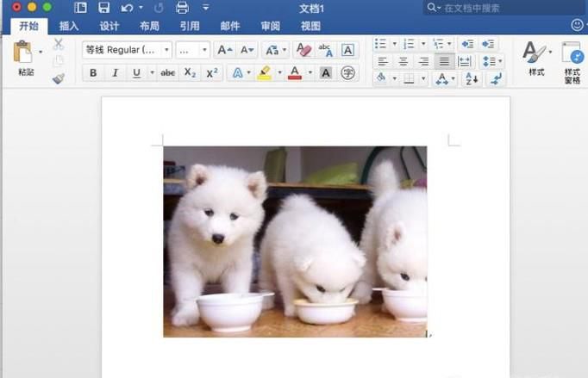The width and height of the screenshot is (588, 378).
Task: Open highlight color dropdown arrow
Action: click(279, 72)
